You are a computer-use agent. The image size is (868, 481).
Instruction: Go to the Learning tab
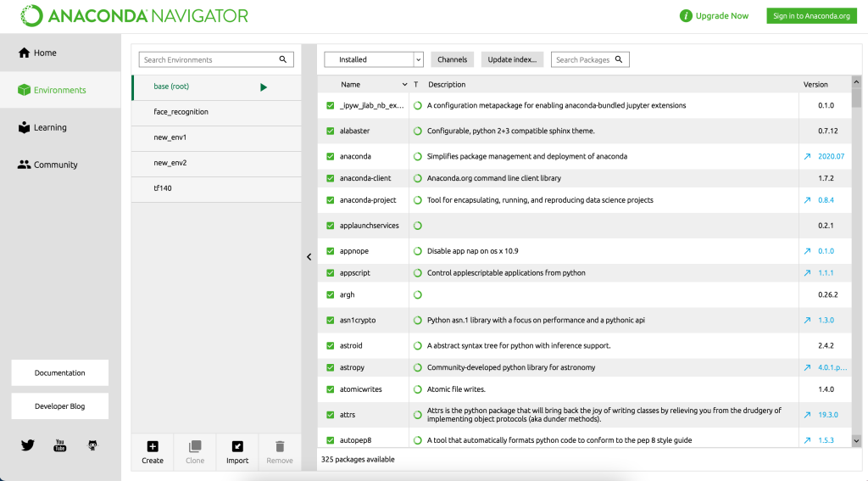point(50,127)
